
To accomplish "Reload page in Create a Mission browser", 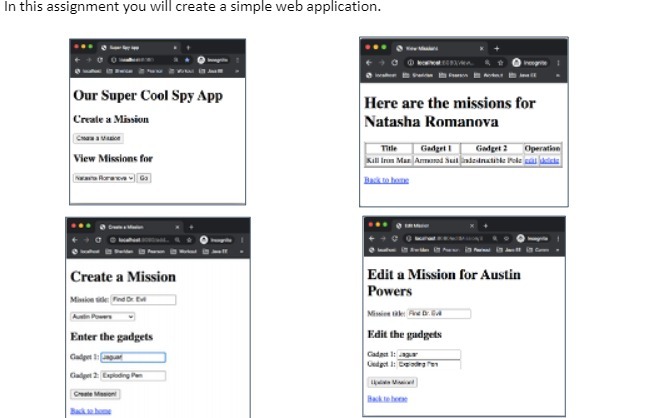I will tap(98, 240).
